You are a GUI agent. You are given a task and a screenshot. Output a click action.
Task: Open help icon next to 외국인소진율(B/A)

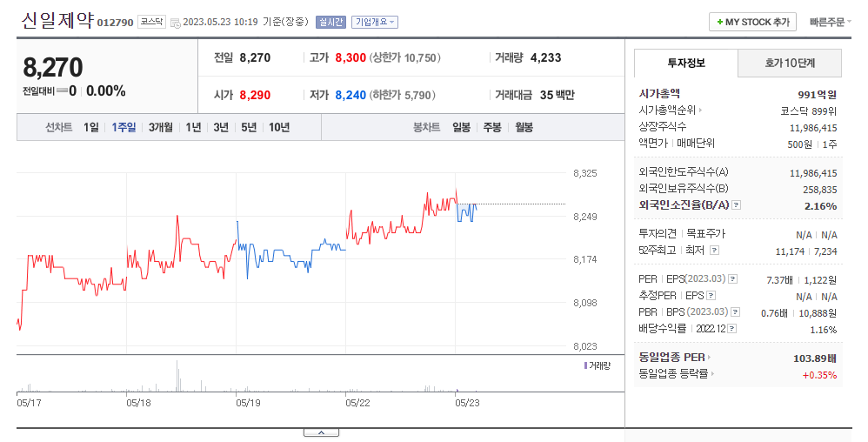[736, 205]
